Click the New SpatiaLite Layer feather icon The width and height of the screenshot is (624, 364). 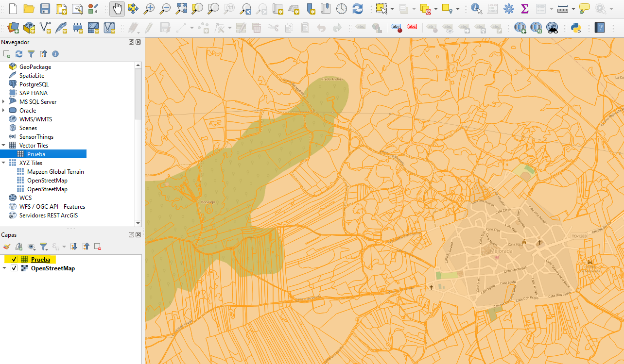click(61, 28)
